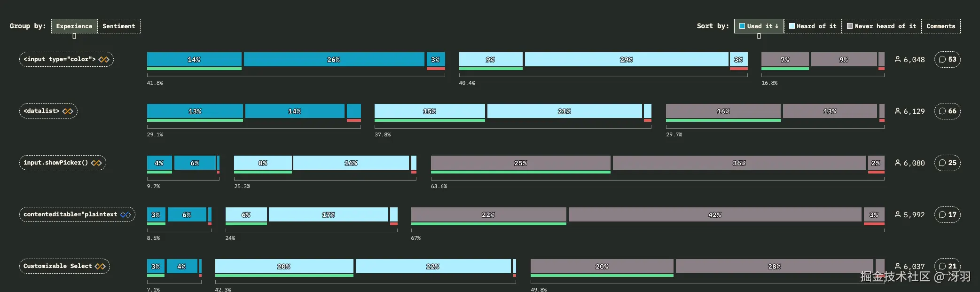Select the 16% heard bar for showPicker
Viewport: 980px width, 292px height.
pyautogui.click(x=351, y=163)
